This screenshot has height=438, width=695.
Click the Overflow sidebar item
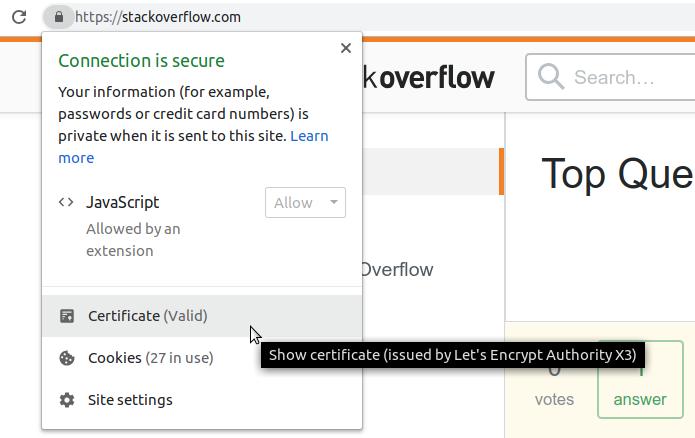click(x=398, y=270)
